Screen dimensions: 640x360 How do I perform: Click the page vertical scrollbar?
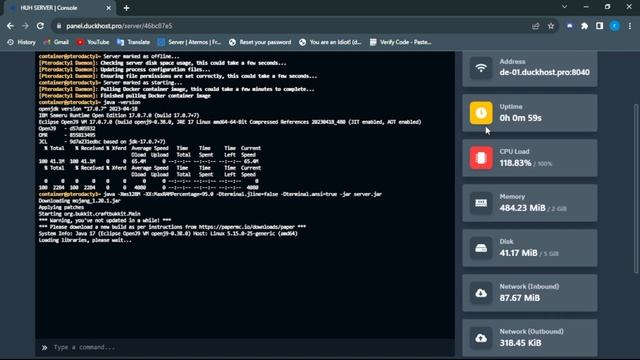[x=636, y=189]
